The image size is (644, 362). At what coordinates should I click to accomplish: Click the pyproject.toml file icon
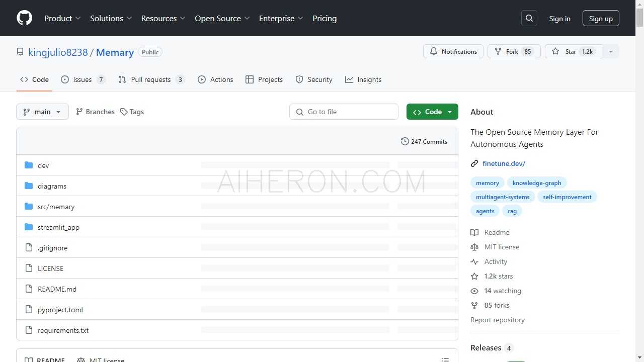pos(29,309)
